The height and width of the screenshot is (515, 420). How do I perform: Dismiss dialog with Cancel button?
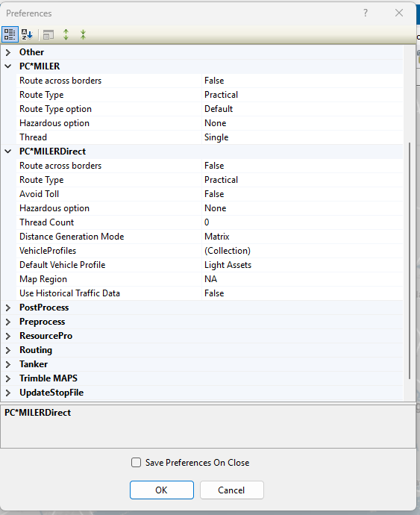click(231, 490)
